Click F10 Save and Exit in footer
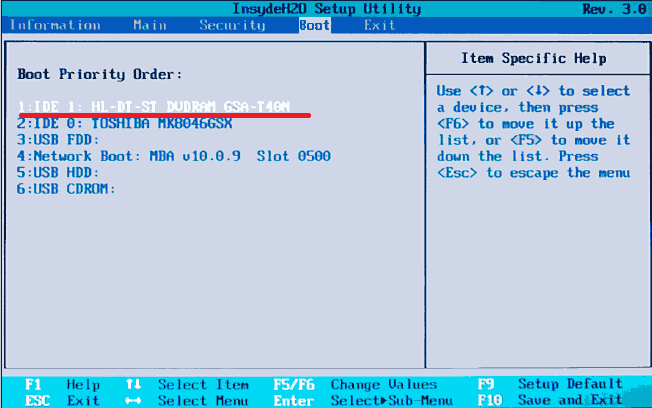This screenshot has height=408, width=652. pyautogui.click(x=550, y=400)
